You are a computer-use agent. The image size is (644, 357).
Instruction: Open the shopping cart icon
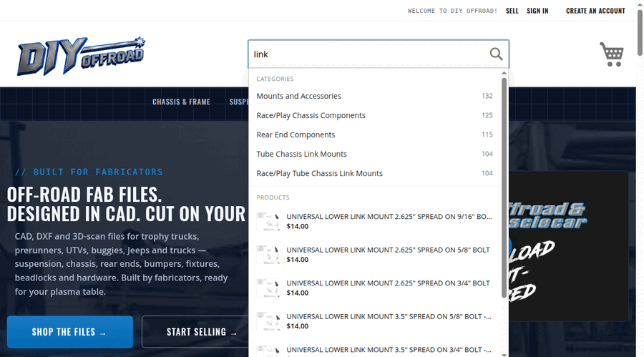(612, 54)
